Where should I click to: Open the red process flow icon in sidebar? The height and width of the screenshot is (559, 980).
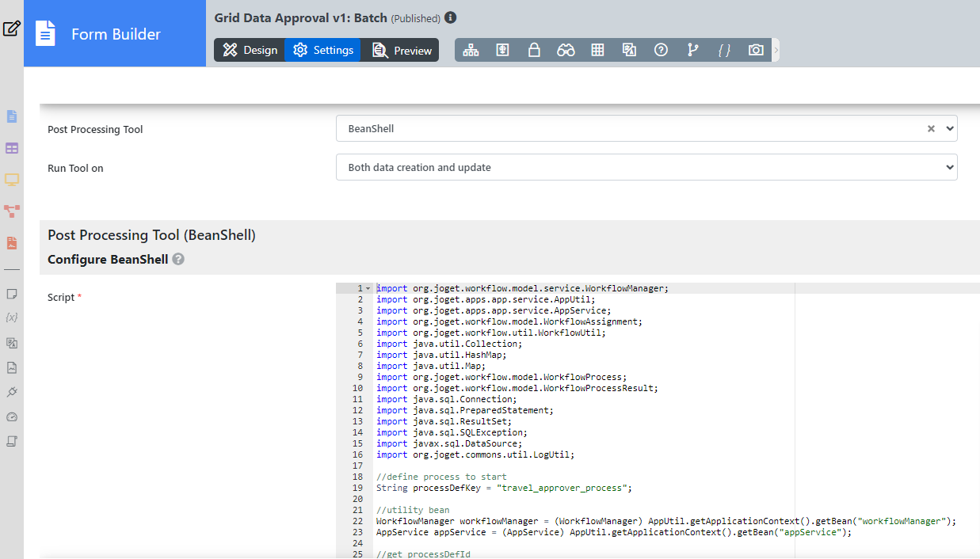coord(12,211)
